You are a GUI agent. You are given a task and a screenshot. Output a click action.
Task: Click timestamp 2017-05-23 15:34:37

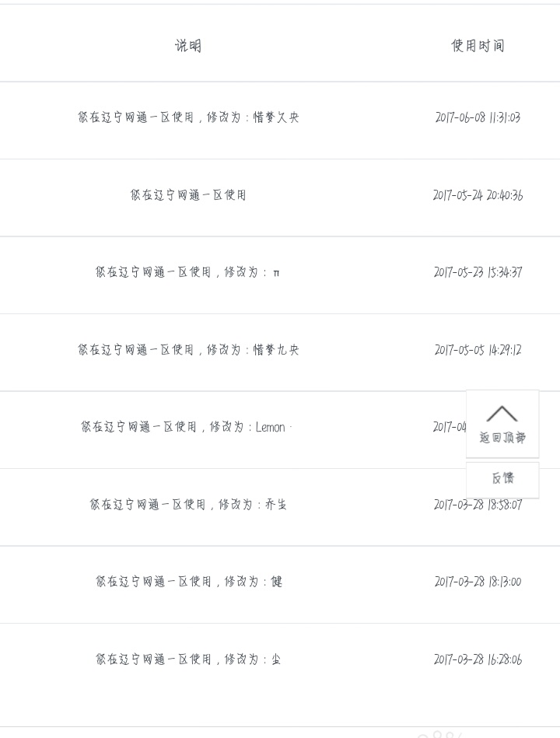pyautogui.click(x=478, y=272)
